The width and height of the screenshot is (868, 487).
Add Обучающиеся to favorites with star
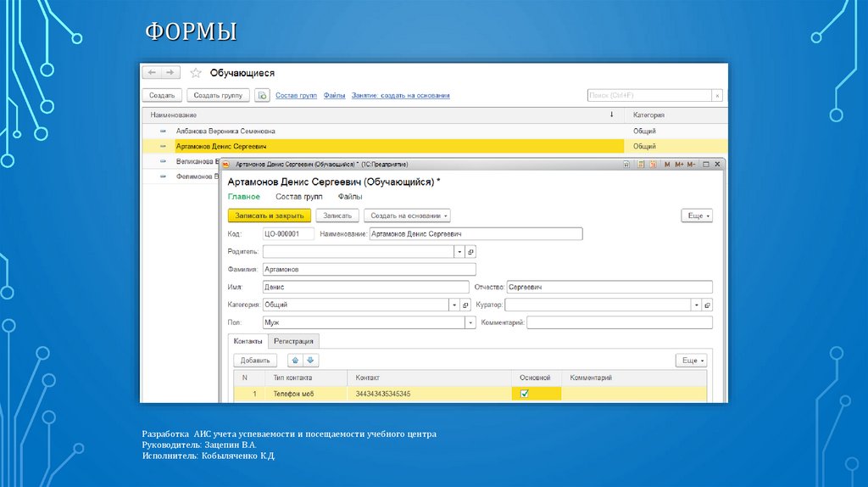click(x=196, y=73)
